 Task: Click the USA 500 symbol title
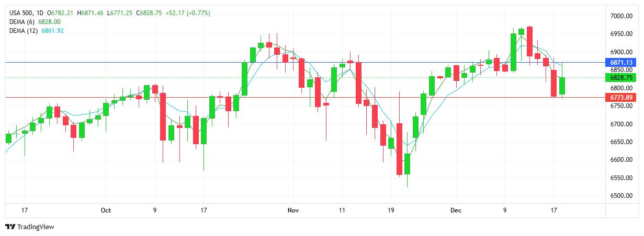pos(20,13)
